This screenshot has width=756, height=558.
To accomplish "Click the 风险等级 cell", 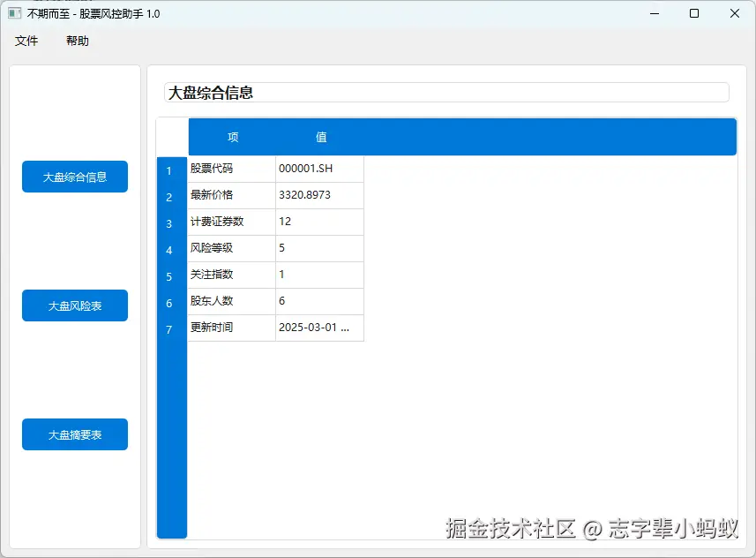I will coord(231,249).
